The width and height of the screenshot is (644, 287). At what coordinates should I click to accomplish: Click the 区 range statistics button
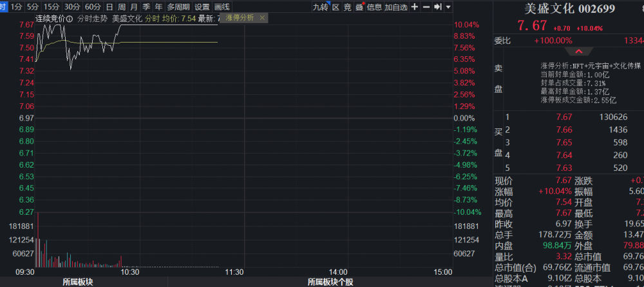(336, 7)
